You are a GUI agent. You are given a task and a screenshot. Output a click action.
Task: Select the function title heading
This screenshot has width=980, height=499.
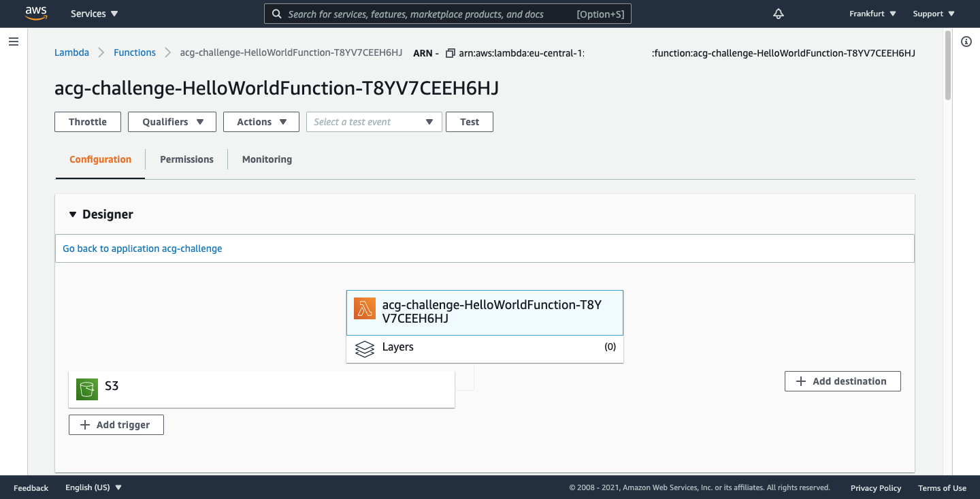277,88
